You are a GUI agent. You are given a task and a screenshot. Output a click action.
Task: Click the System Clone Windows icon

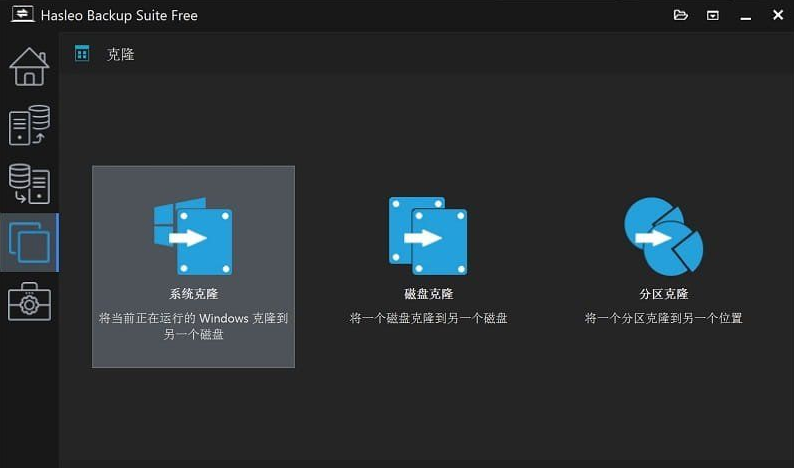pyautogui.click(x=193, y=236)
